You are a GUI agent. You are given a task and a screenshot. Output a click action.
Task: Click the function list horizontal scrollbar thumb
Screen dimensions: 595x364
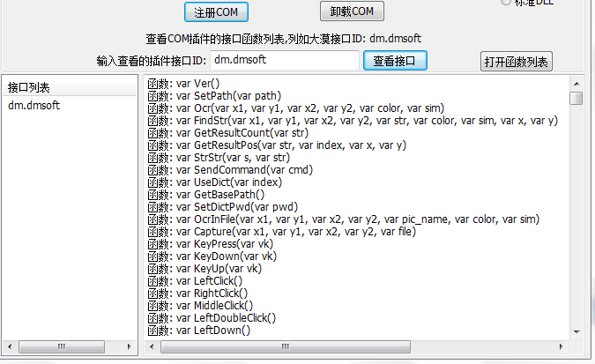(286, 346)
